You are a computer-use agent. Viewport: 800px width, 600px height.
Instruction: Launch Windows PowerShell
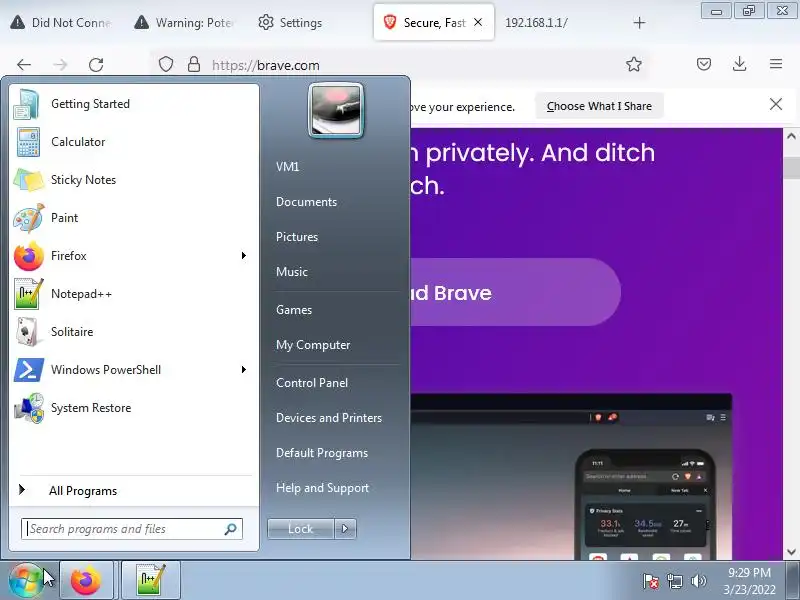tap(123, 370)
